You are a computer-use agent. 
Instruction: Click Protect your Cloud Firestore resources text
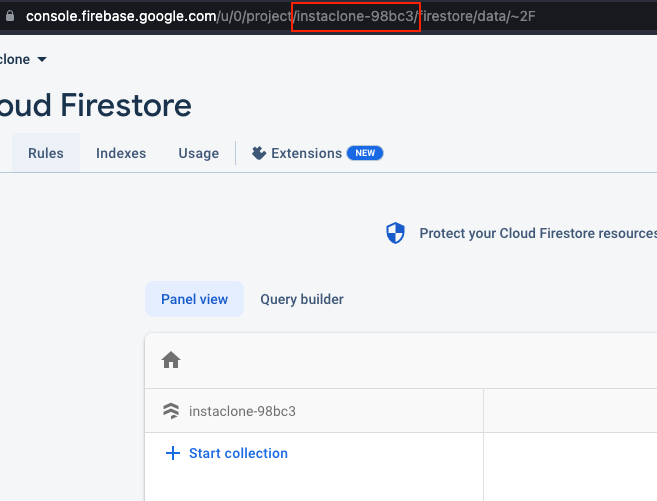tap(538, 233)
